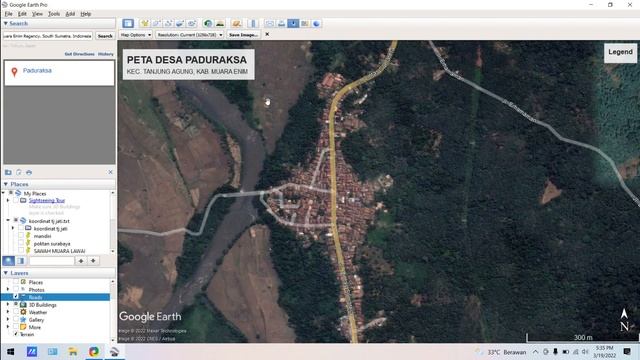Open the Resolution Current dropdown
This screenshot has height=360, width=640.
pyautogui.click(x=190, y=35)
